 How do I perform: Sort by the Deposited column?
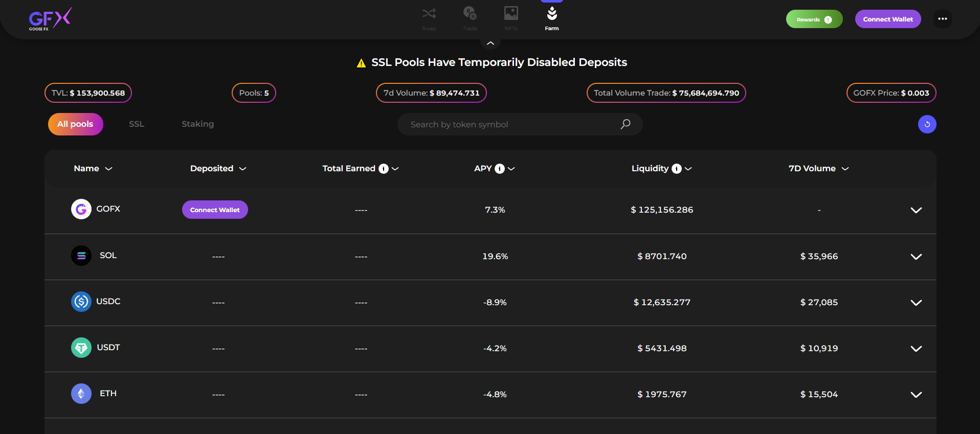pos(218,169)
